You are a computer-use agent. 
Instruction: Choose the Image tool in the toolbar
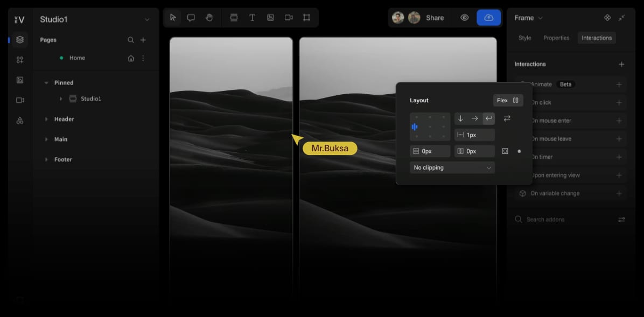pyautogui.click(x=270, y=17)
